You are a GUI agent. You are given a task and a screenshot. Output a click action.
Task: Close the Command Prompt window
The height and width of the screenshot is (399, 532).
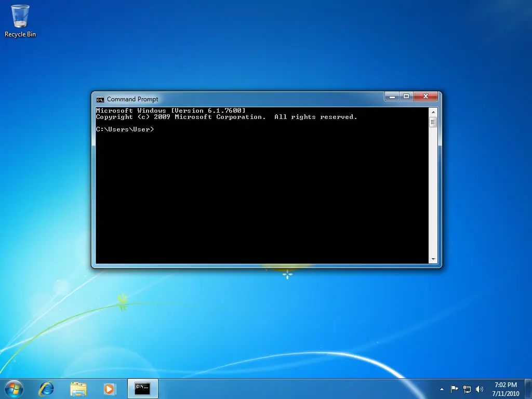click(x=426, y=97)
